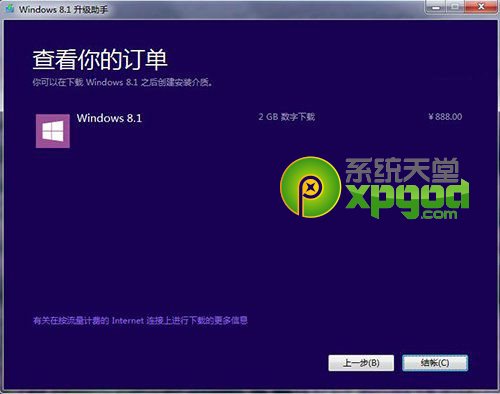
Task: Close the Windows 8.1 升级助手 window
Action: pyautogui.click(x=481, y=7)
